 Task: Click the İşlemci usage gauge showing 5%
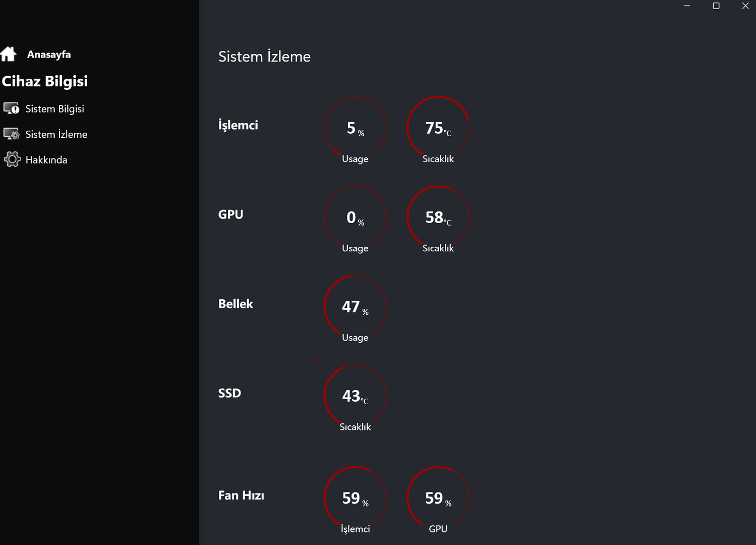click(x=355, y=128)
